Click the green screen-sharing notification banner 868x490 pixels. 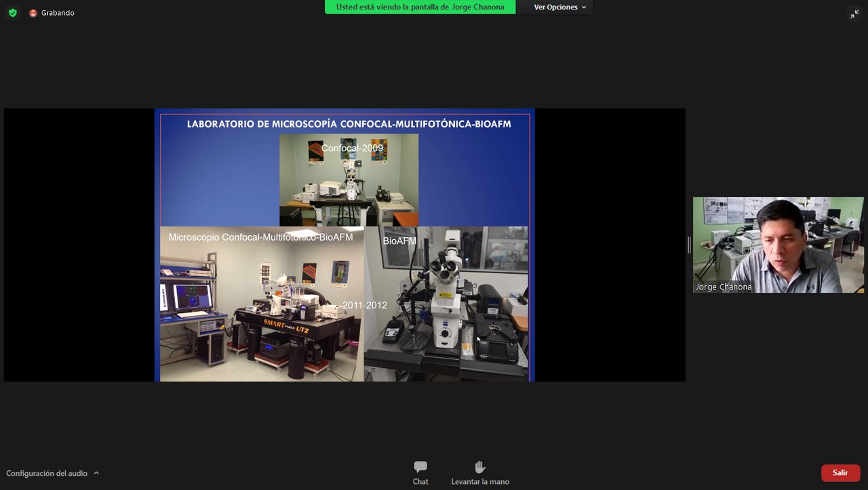(420, 7)
